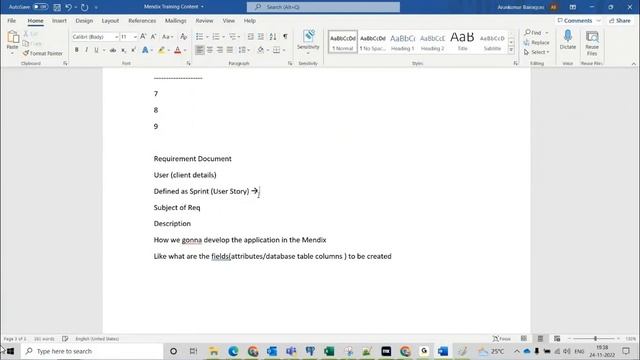Image resolution: width=640 pixels, height=360 pixels.
Task: Toggle superscript formatting
Action: 133,50
